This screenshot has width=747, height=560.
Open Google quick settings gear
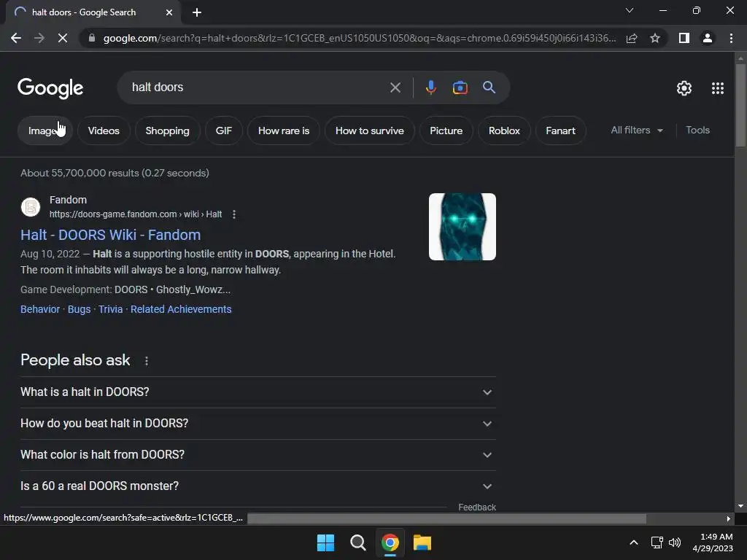(684, 88)
